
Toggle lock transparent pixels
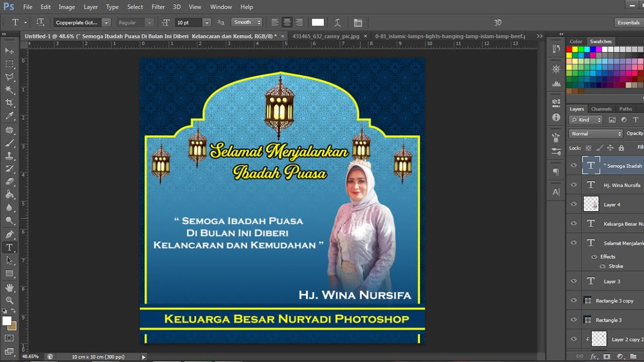[x=588, y=148]
